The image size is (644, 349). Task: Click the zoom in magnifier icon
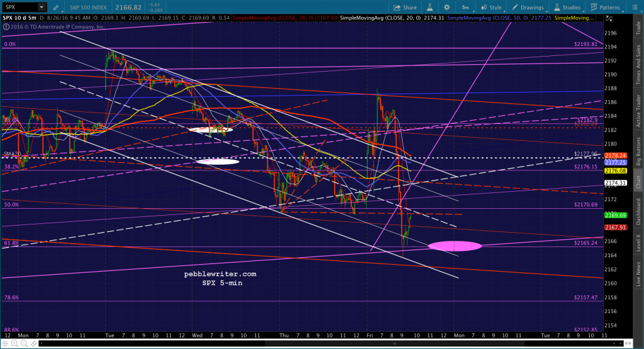[x=14, y=343]
